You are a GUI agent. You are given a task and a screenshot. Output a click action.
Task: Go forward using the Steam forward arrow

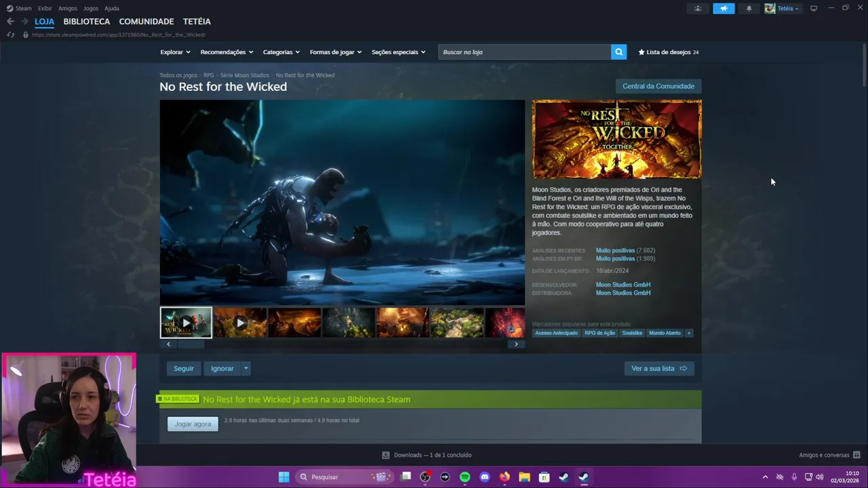point(24,22)
